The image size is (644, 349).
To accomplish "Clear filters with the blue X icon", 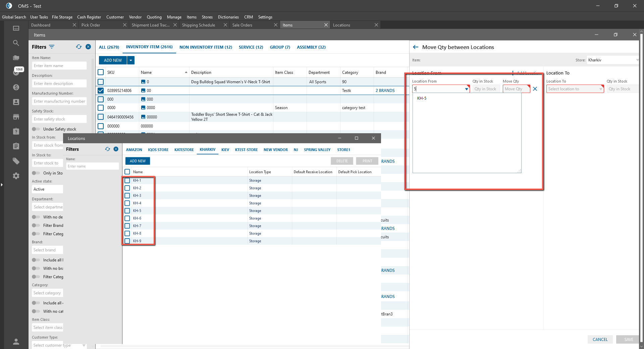I will 88,47.
